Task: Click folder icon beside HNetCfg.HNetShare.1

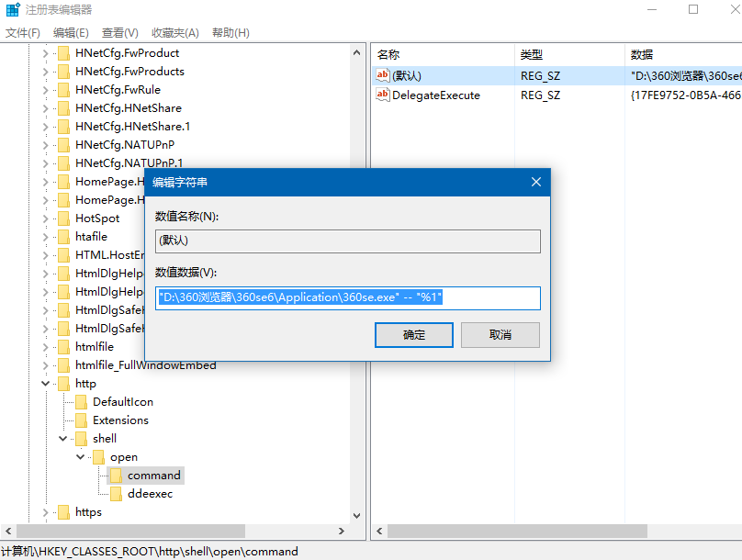Action: click(64, 127)
